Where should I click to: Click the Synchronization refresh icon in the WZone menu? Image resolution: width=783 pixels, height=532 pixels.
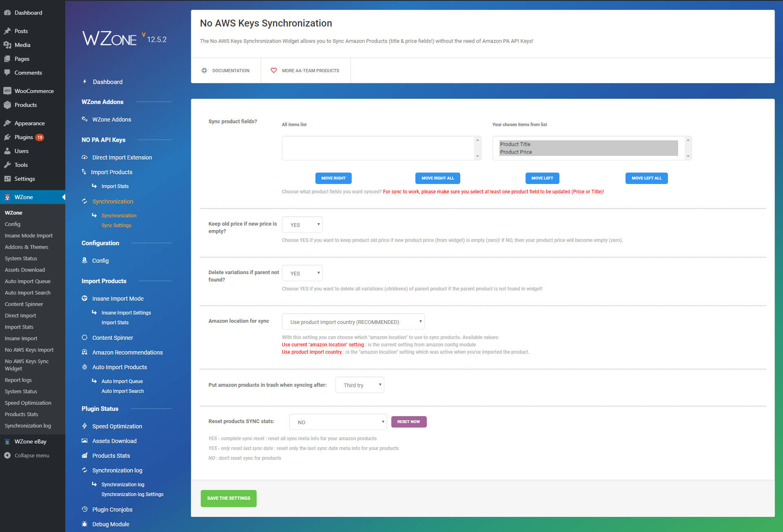click(x=84, y=201)
